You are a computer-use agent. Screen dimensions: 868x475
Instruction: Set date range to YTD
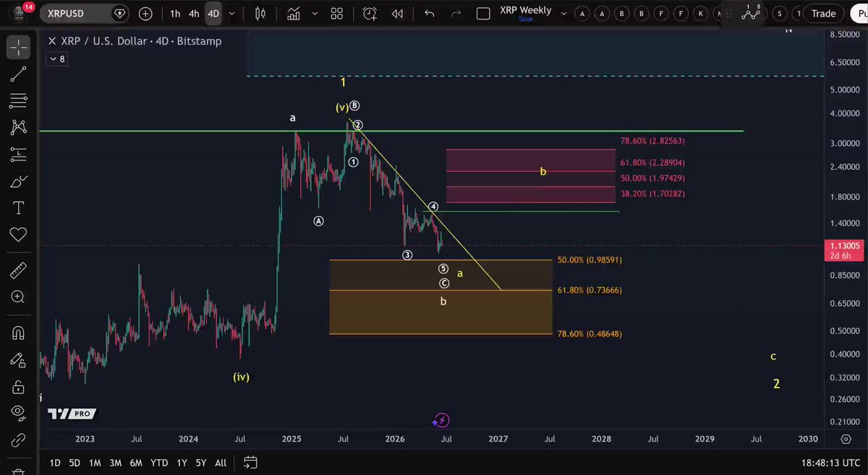[x=159, y=463]
